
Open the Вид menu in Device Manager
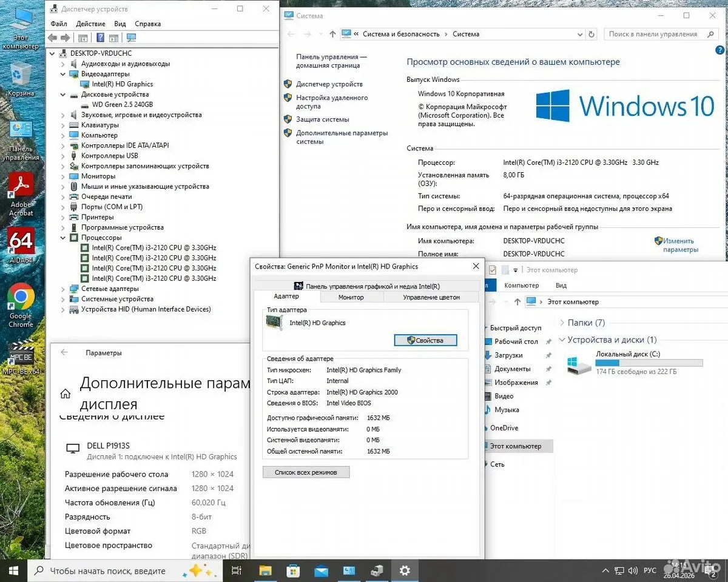pos(120,24)
